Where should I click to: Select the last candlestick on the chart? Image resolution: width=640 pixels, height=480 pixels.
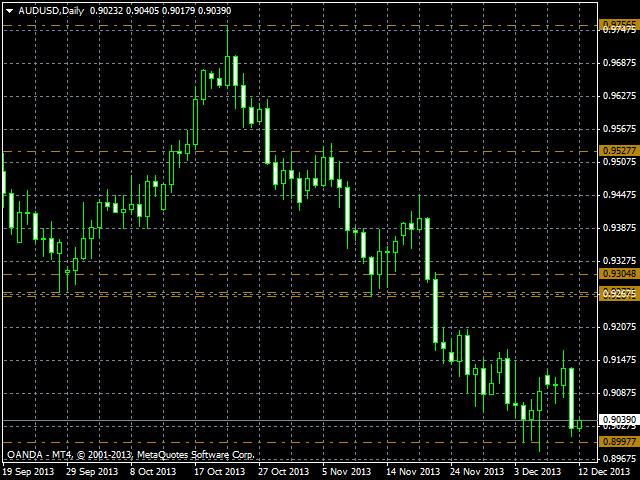[x=579, y=425]
